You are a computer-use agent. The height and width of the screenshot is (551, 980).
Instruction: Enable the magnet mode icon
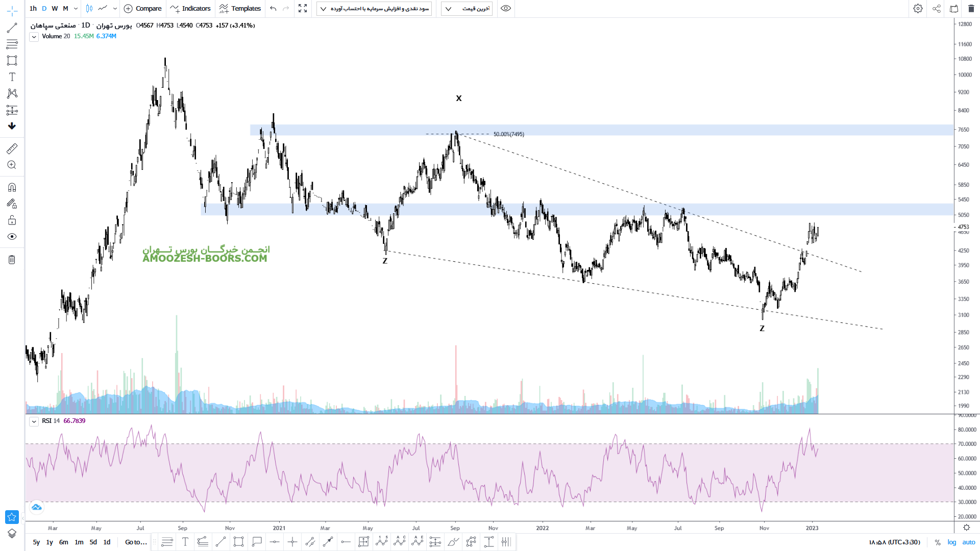pyautogui.click(x=12, y=187)
